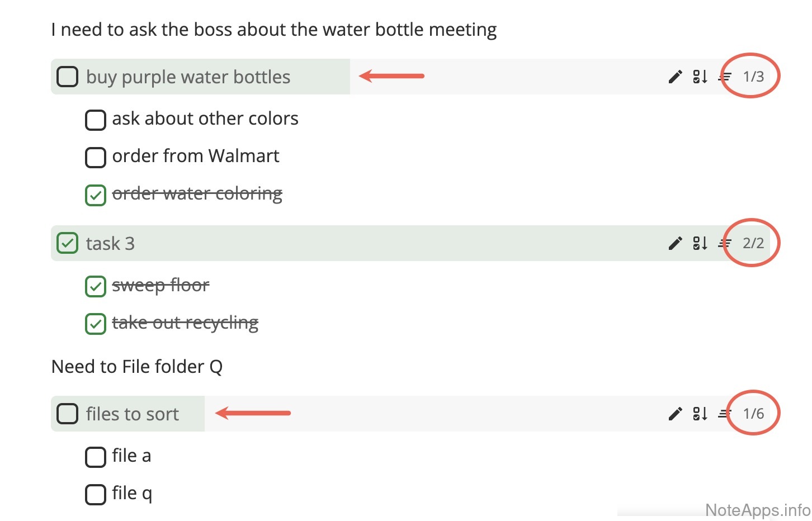
Task: Tick the ask about other colors checkbox
Action: [x=95, y=120]
